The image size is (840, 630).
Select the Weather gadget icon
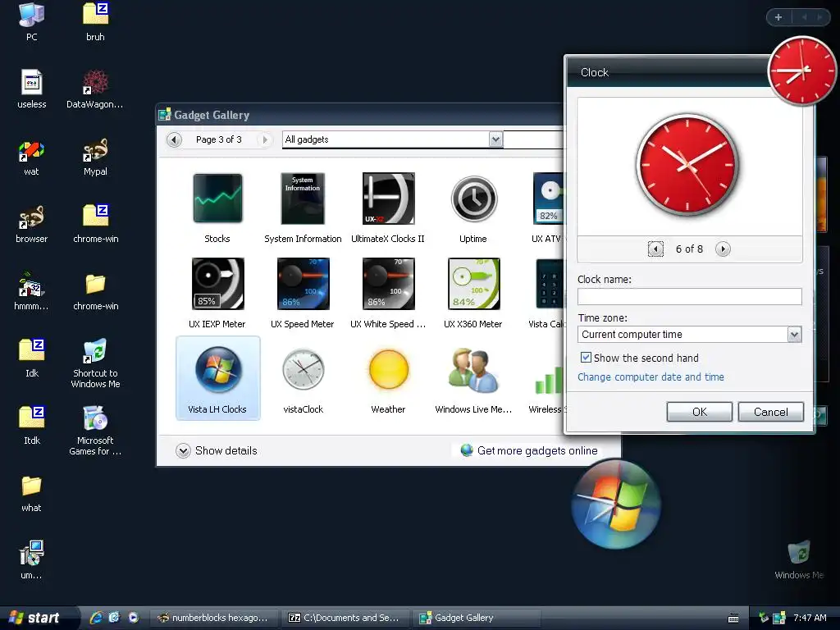388,369
